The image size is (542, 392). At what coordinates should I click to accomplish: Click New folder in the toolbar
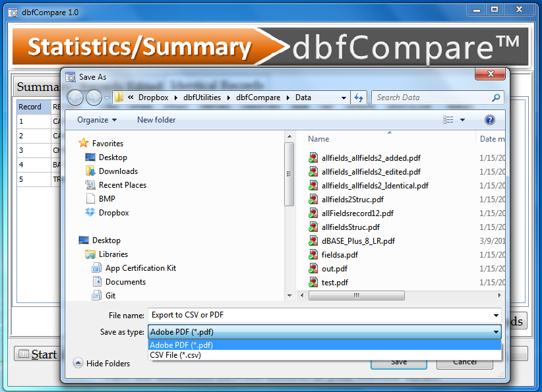point(156,120)
